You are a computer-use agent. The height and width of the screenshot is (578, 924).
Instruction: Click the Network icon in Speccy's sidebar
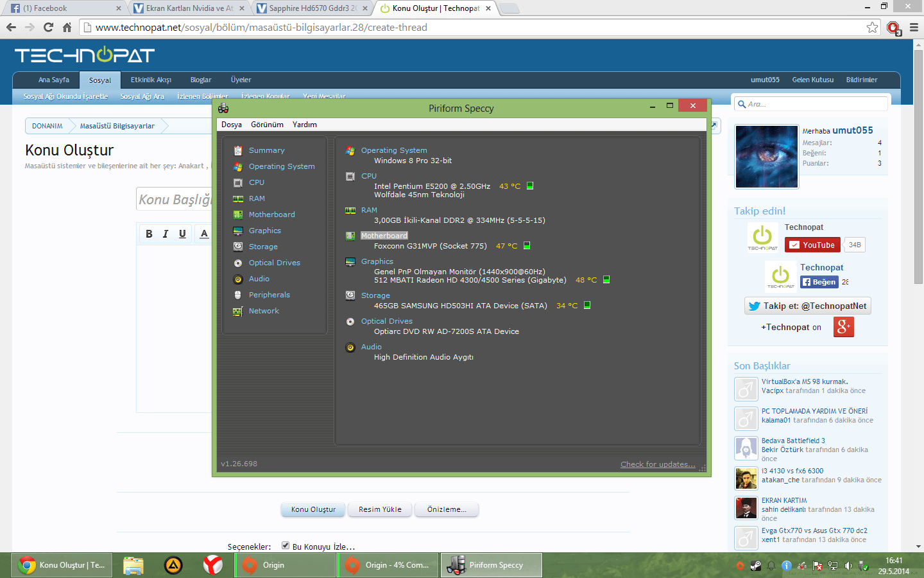237,311
